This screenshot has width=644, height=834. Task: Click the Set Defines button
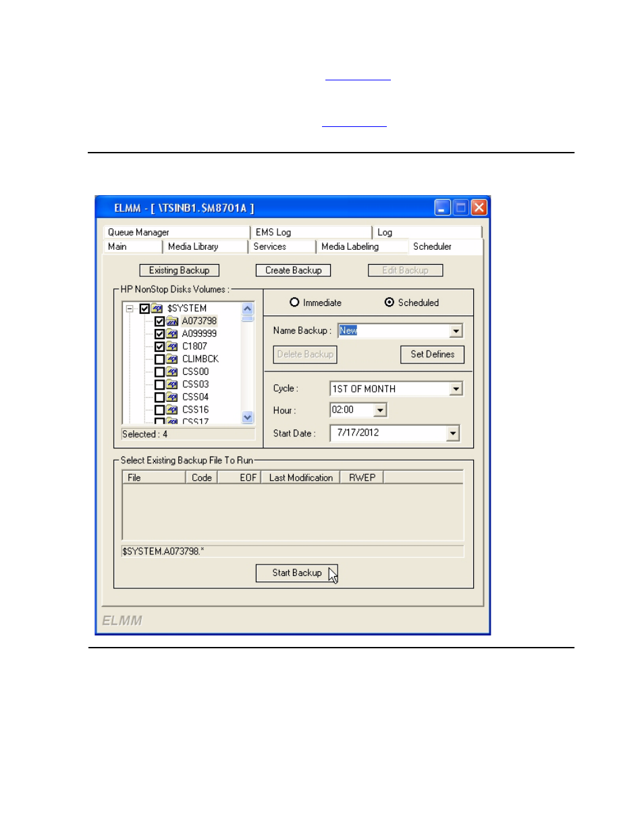click(x=433, y=355)
